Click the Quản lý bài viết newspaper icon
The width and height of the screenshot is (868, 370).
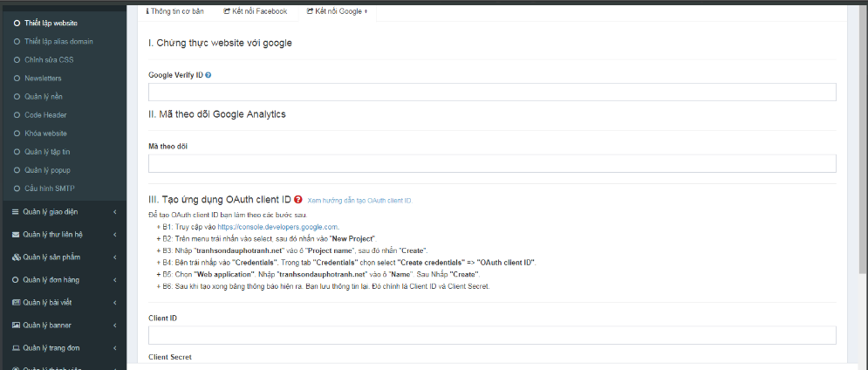coord(16,303)
